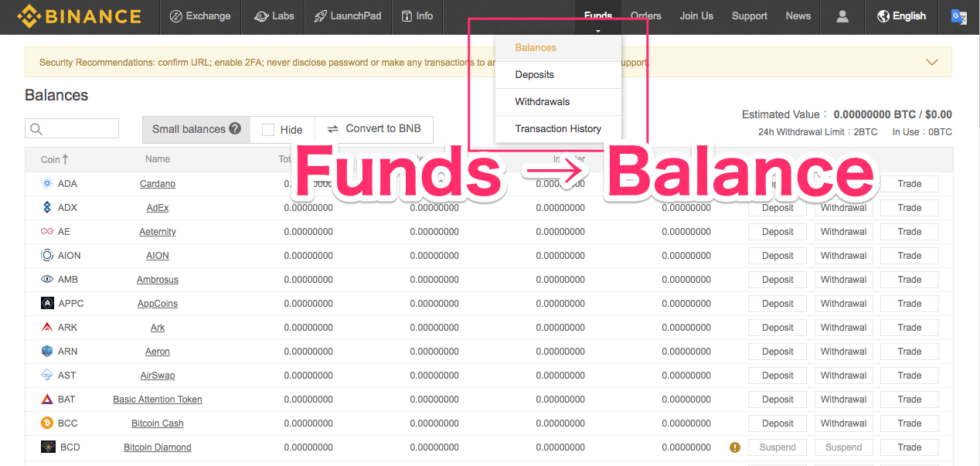Viewport: 980px width, 466px height.
Task: Click the BCC Bitcoin Cash coin icon
Action: [x=46, y=423]
